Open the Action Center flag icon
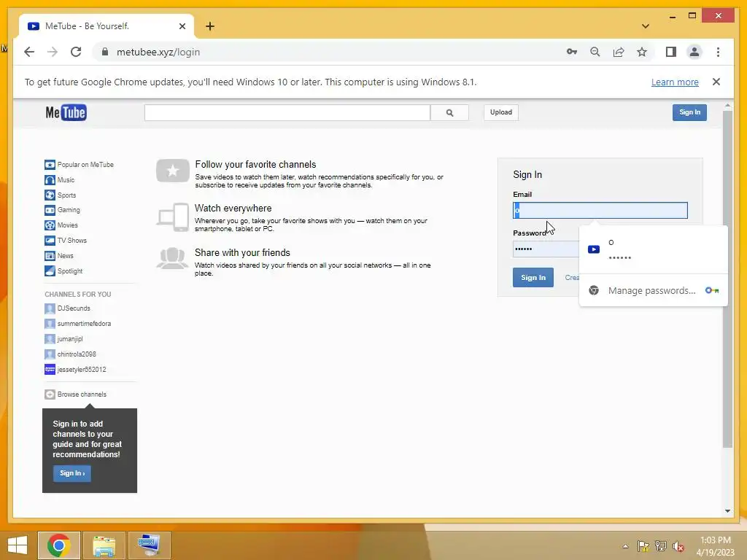This screenshot has width=747, height=560. pyautogui.click(x=643, y=546)
